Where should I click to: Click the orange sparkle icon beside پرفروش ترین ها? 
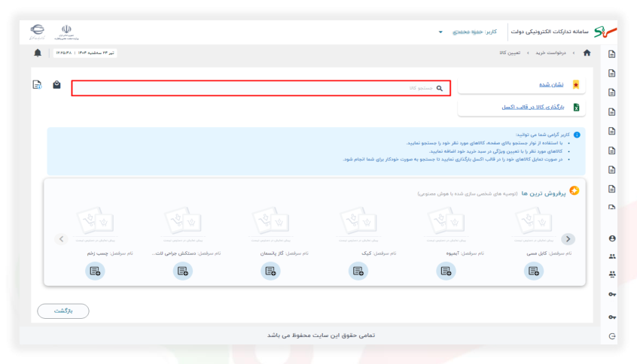point(574,191)
